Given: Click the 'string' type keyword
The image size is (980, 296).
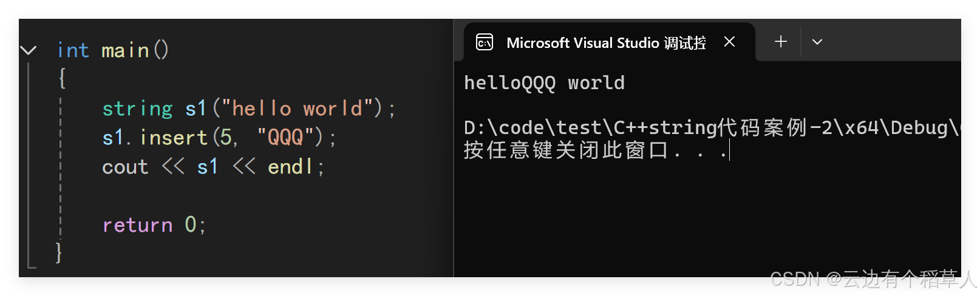Looking at the screenshot, I should [x=137, y=109].
